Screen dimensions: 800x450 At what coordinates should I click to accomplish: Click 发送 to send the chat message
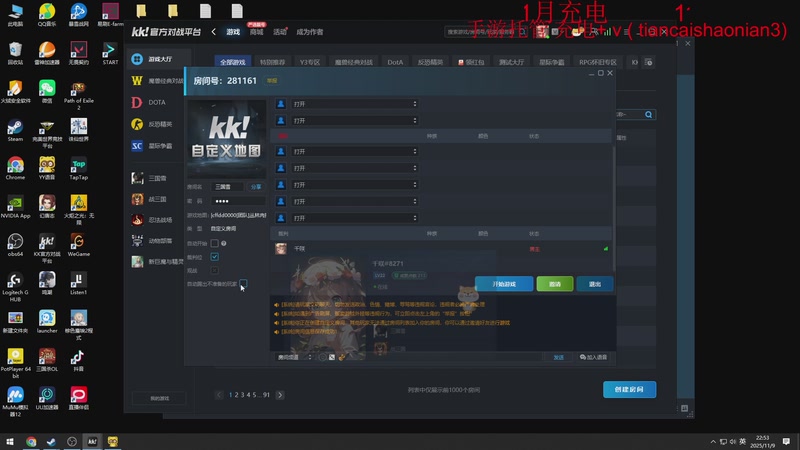(x=559, y=357)
